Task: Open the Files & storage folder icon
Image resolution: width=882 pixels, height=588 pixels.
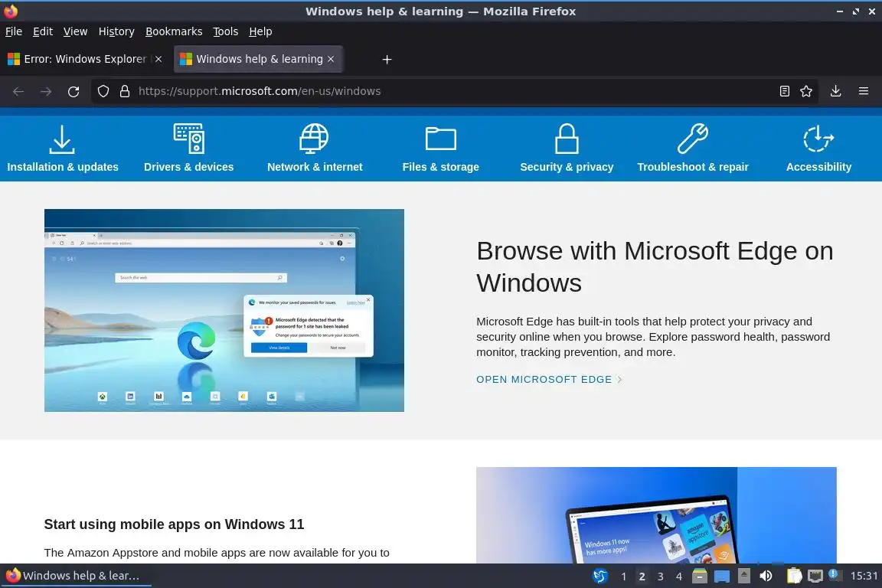Action: 440,139
